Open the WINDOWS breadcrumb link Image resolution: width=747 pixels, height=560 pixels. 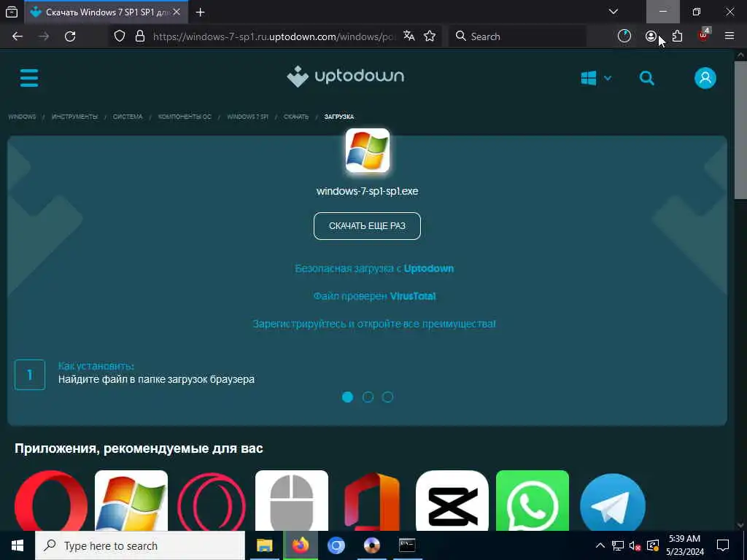click(x=22, y=117)
